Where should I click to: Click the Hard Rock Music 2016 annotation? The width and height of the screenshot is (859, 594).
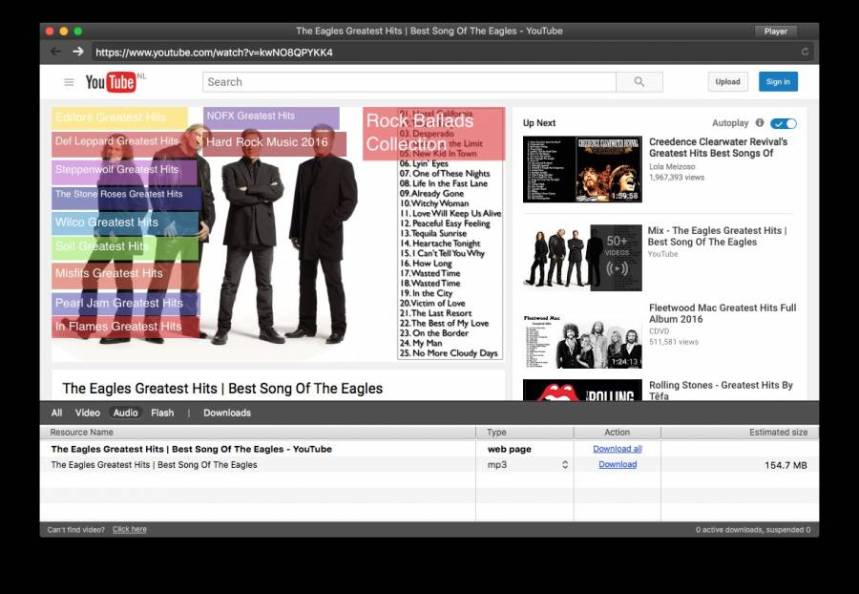[x=274, y=143]
